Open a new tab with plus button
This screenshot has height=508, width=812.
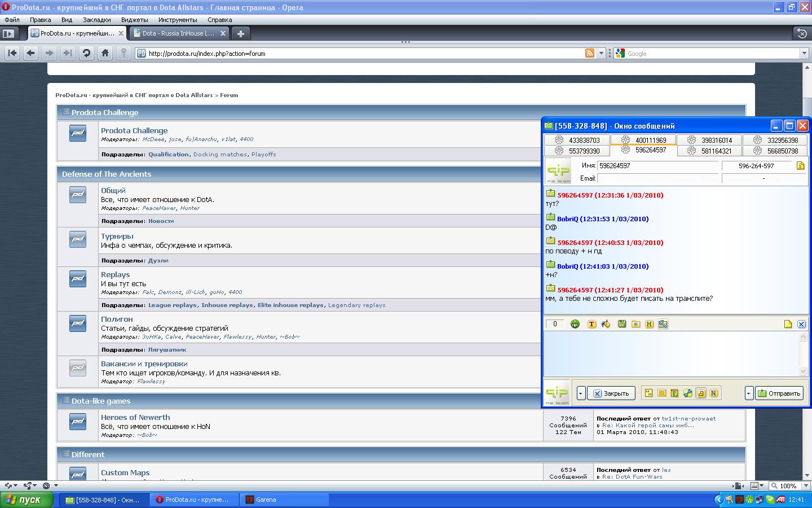[x=241, y=33]
